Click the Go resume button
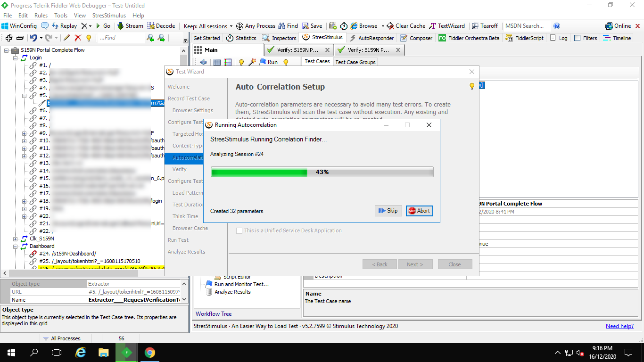Image resolution: width=644 pixels, height=362 pixels. coord(103,26)
